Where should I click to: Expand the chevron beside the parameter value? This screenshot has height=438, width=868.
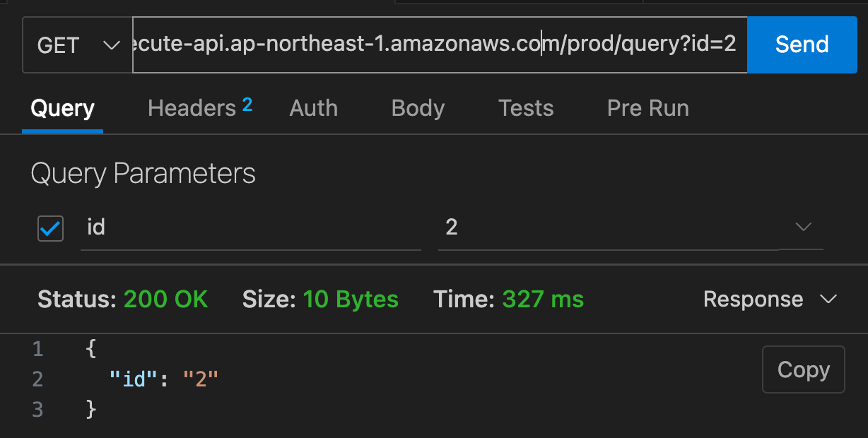point(803,227)
